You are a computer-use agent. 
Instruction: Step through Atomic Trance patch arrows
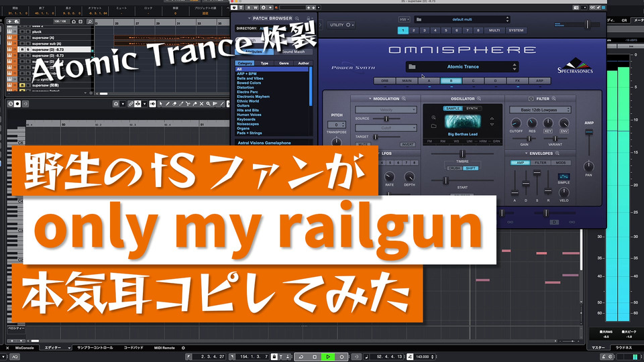click(x=515, y=66)
